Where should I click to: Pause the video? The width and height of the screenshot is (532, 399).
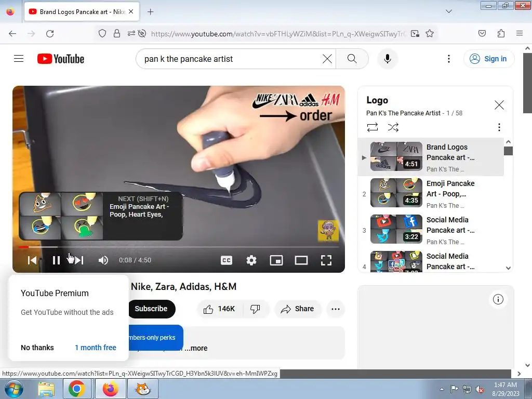tap(56, 260)
